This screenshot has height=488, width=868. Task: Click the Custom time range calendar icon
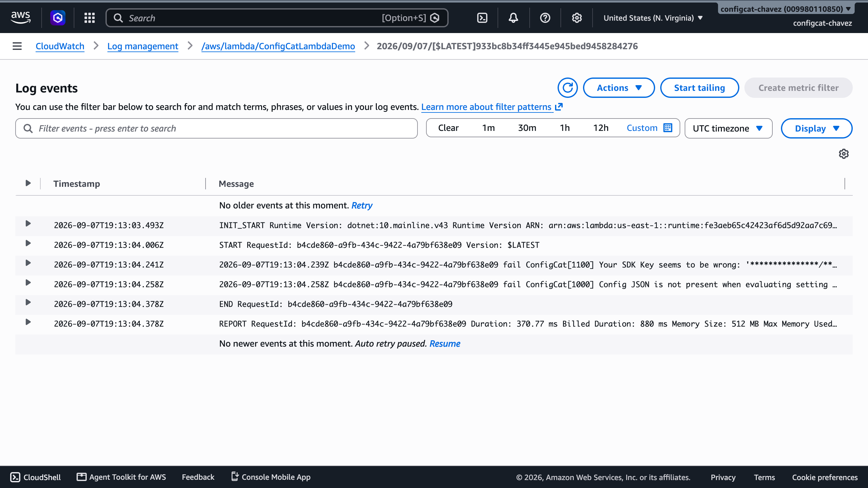click(x=668, y=128)
